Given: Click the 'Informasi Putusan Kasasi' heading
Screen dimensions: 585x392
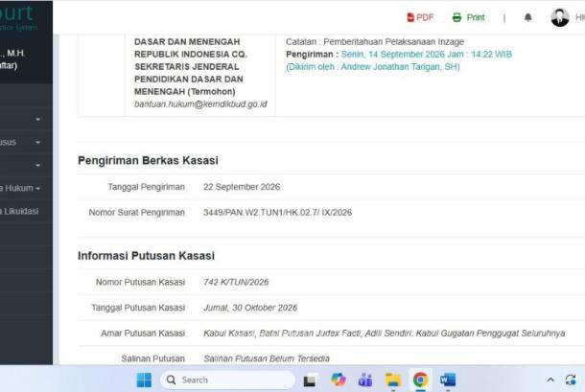Looking at the screenshot, I should pyautogui.click(x=146, y=256).
